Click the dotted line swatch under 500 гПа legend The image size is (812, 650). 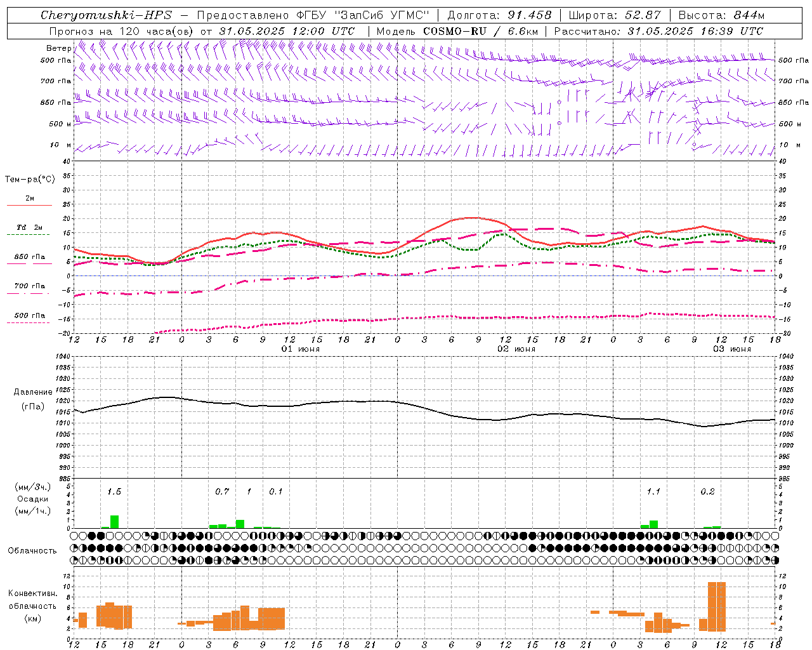point(29,323)
